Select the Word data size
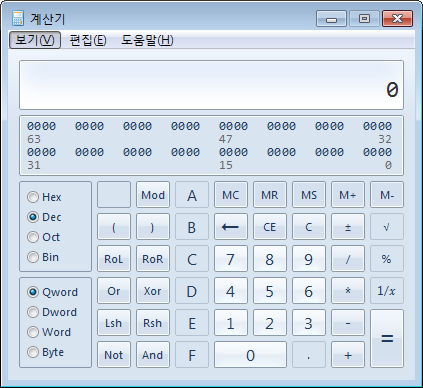The height and width of the screenshot is (388, 423). [49, 332]
